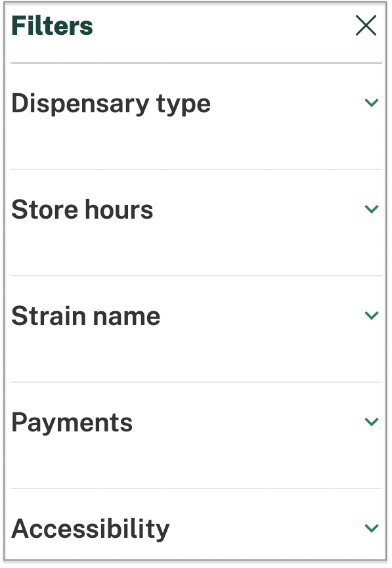This screenshot has height=568, width=392.
Task: Click the chevron arrow beside Accessibility
Action: point(372,528)
